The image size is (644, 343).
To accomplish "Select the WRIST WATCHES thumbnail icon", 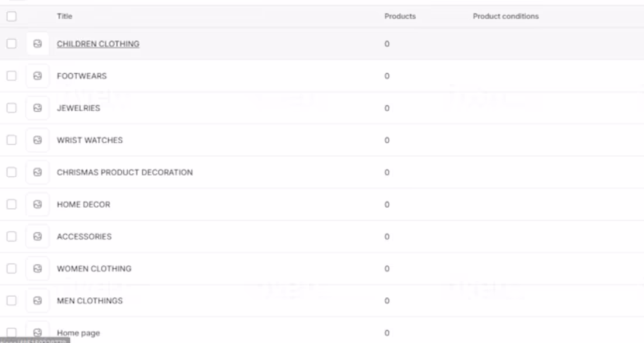I will [37, 140].
